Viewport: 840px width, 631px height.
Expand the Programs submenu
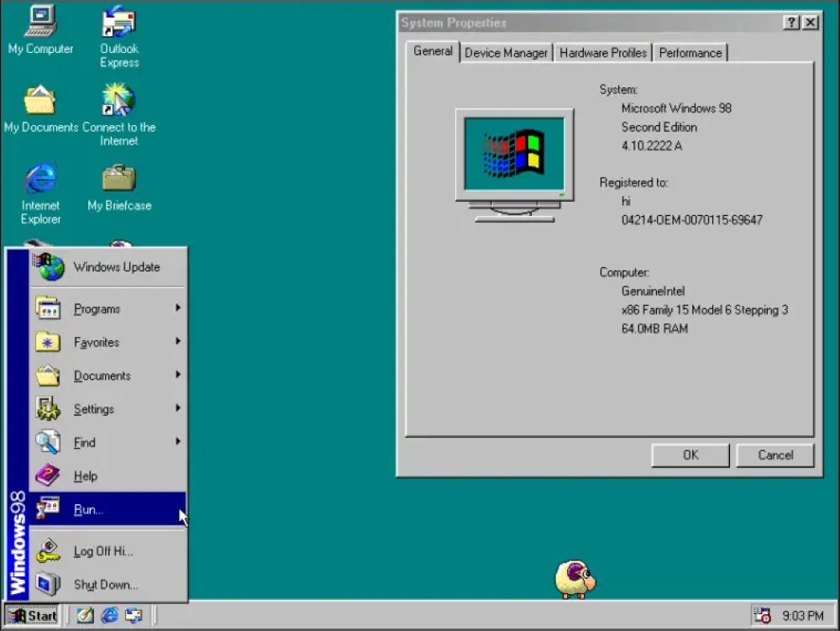tap(95, 308)
